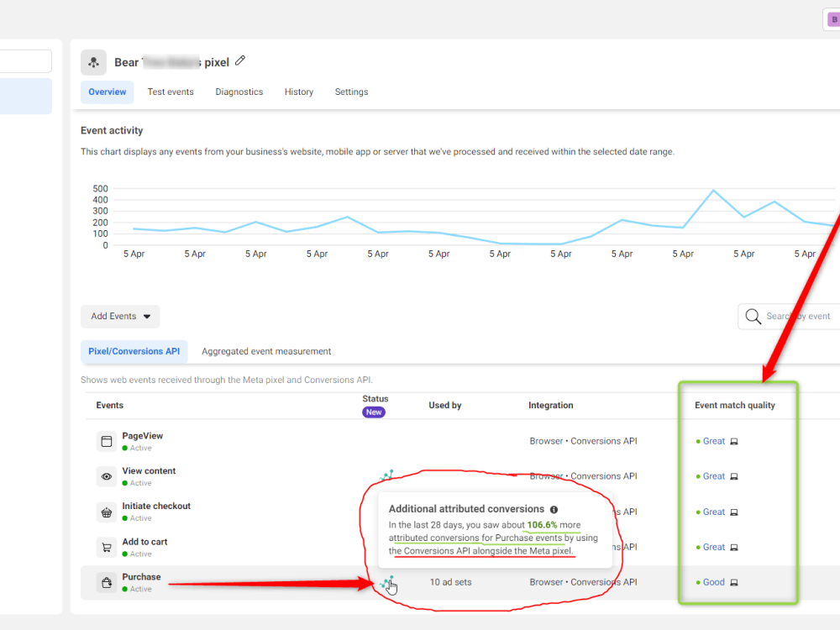The width and height of the screenshot is (840, 630).
Task: Click the Purchase bag icon
Action: 107,583
